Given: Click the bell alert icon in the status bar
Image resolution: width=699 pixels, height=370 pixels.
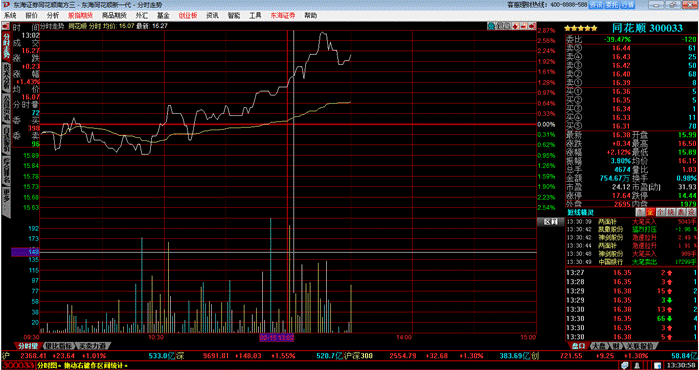Looking at the screenshot, I should pos(637,366).
